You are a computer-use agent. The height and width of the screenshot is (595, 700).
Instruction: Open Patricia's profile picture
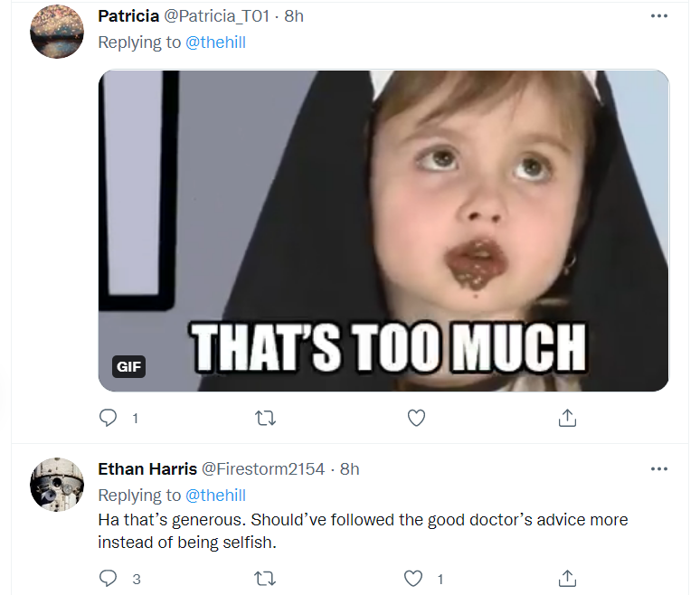57,30
